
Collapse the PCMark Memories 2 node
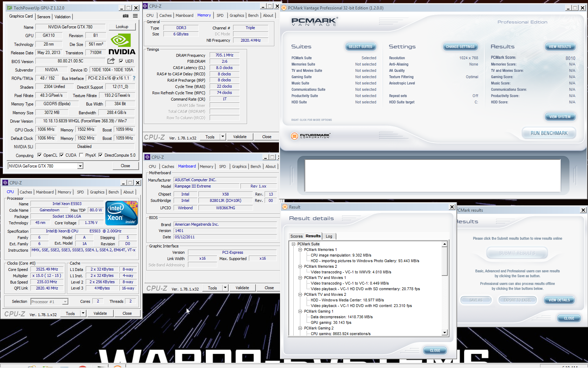300,266
